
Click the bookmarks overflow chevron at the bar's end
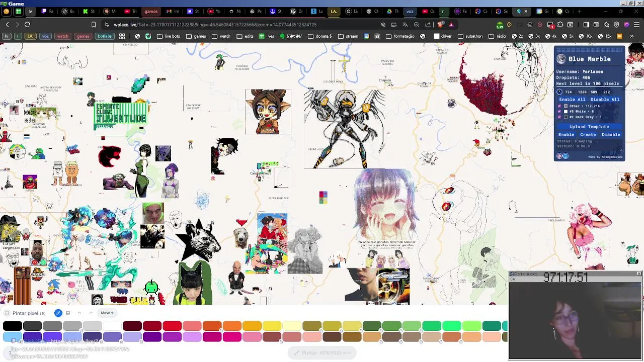tap(632, 36)
